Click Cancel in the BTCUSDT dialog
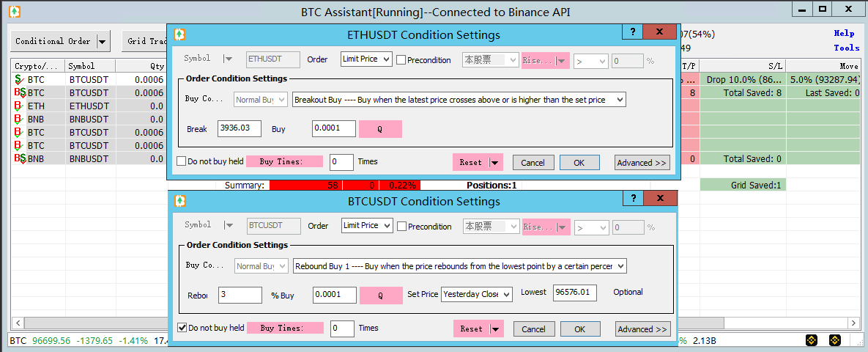The width and height of the screenshot is (868, 352). point(534,329)
